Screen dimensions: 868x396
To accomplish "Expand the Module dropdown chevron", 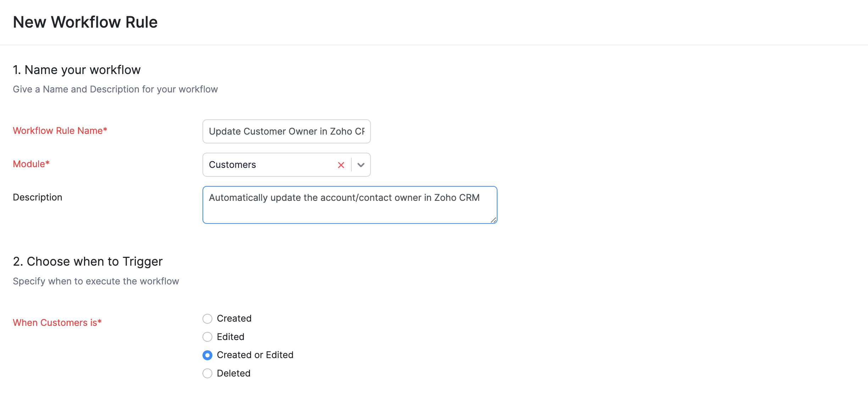I will tap(361, 165).
